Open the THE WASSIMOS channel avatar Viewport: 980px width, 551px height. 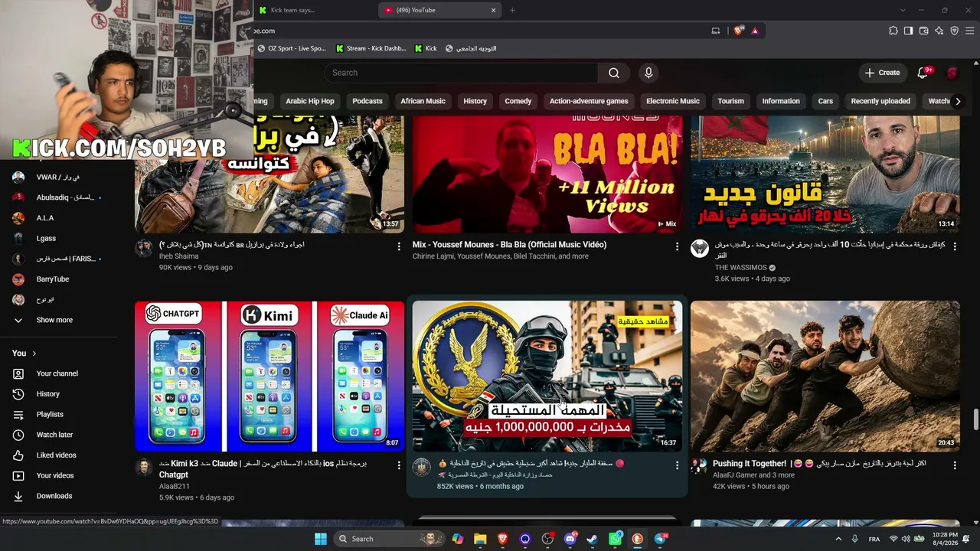click(x=700, y=248)
